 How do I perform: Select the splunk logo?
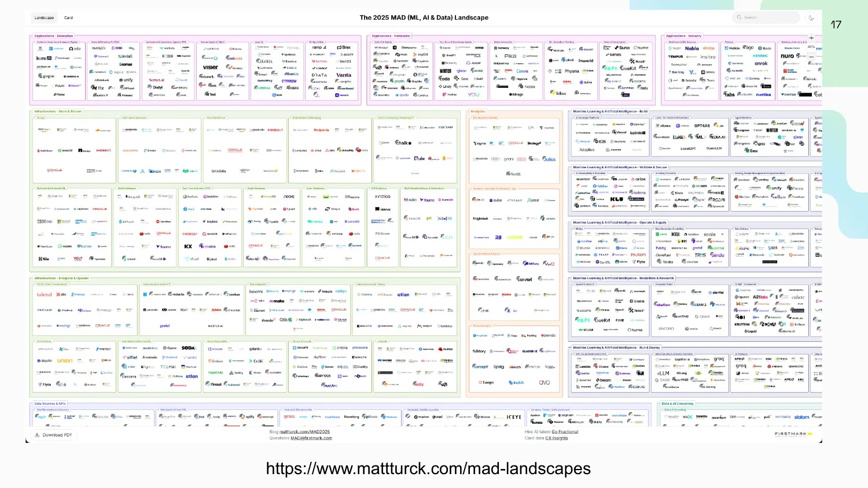pos(255,349)
